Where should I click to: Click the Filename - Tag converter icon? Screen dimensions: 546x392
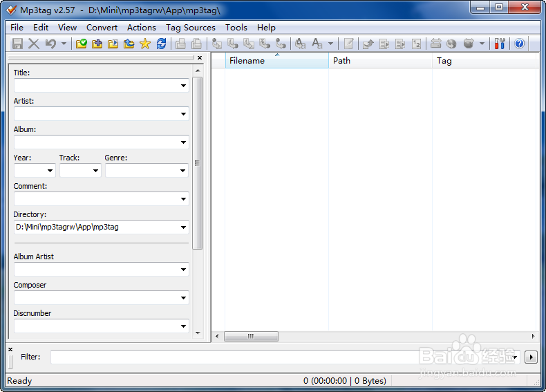pos(233,44)
